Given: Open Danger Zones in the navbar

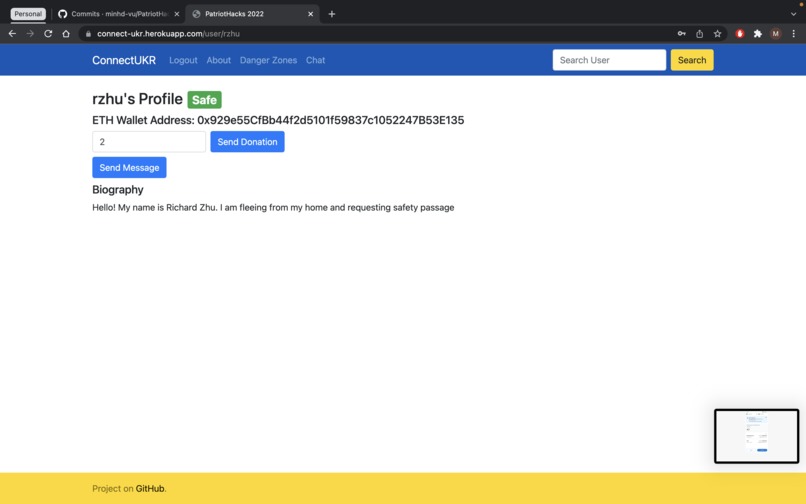Looking at the screenshot, I should (268, 60).
